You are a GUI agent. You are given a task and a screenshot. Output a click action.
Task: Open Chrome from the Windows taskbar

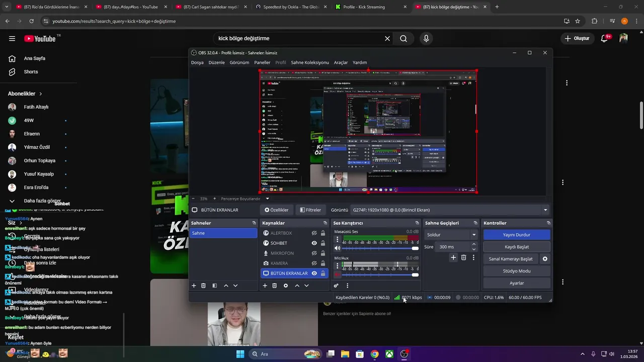coord(375,354)
